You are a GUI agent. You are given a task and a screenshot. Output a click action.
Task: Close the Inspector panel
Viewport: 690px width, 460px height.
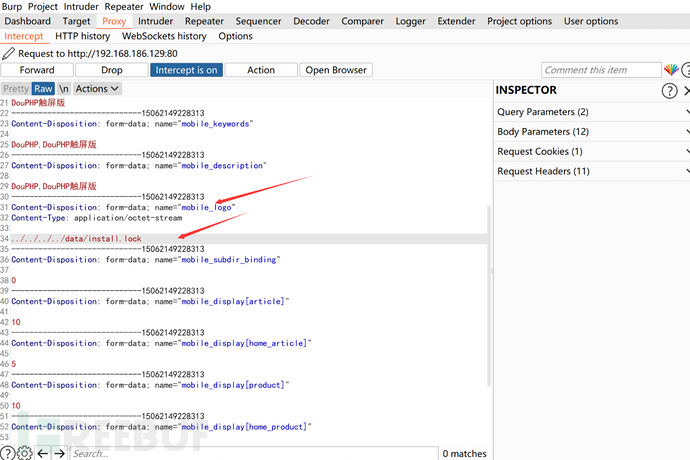(686, 91)
